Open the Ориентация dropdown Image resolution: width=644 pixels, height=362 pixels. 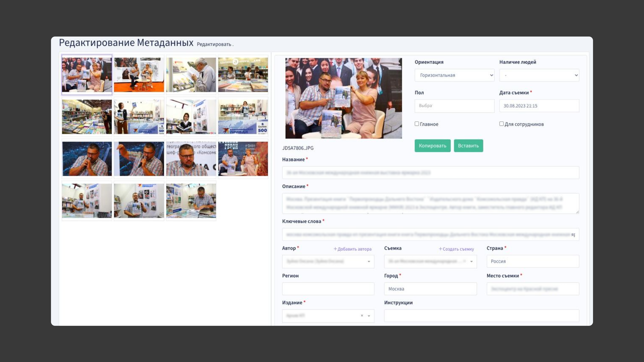click(x=454, y=75)
